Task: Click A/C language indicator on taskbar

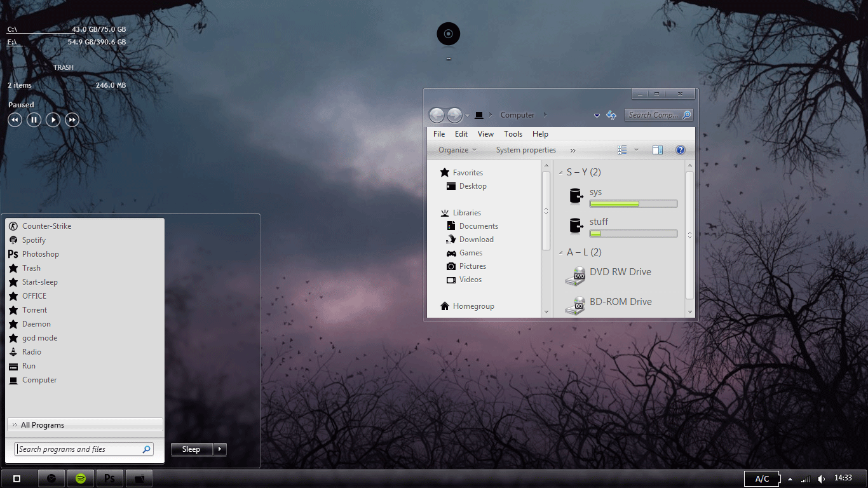Action: click(x=762, y=479)
